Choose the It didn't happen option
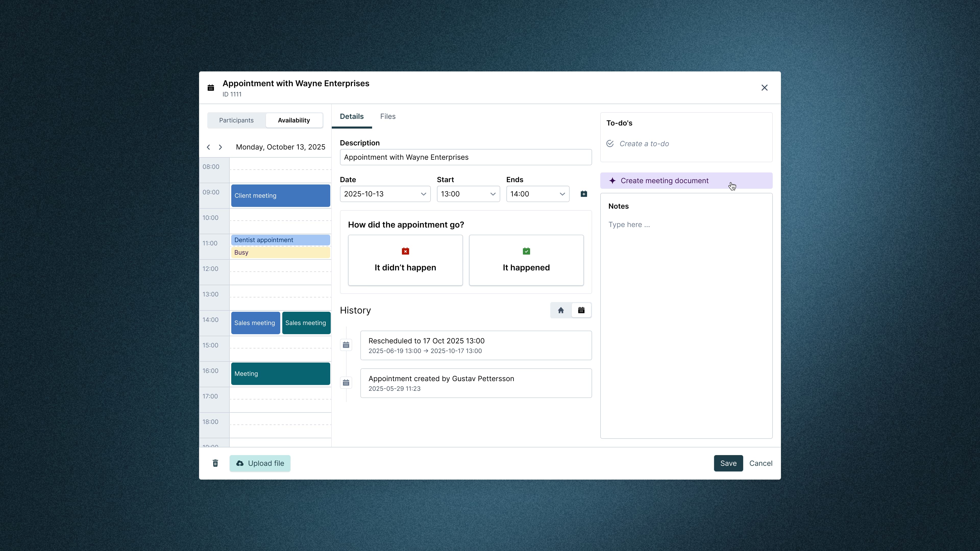This screenshot has height=551, width=980. coord(405,260)
